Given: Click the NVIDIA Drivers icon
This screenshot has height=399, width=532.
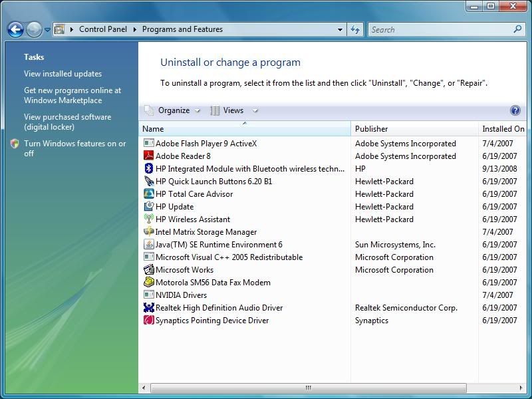Looking at the screenshot, I should (148, 295).
